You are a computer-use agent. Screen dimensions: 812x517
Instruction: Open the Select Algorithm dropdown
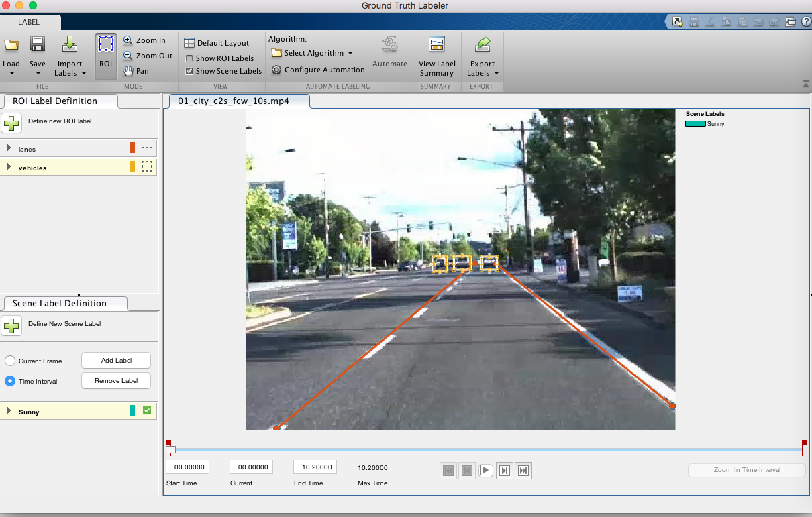(x=313, y=53)
